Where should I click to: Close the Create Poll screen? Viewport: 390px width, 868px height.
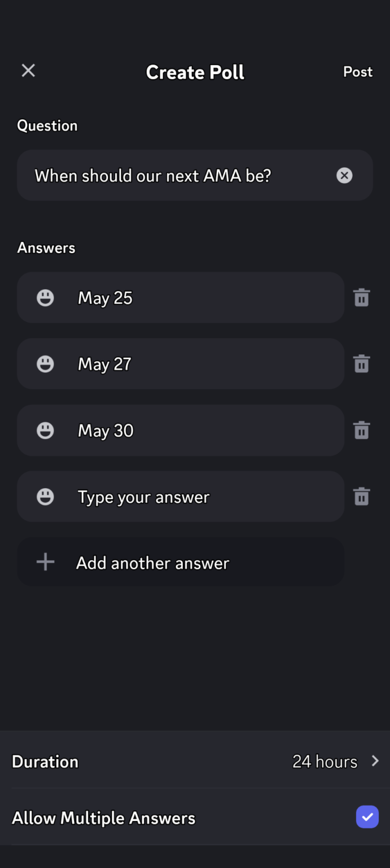tap(28, 70)
